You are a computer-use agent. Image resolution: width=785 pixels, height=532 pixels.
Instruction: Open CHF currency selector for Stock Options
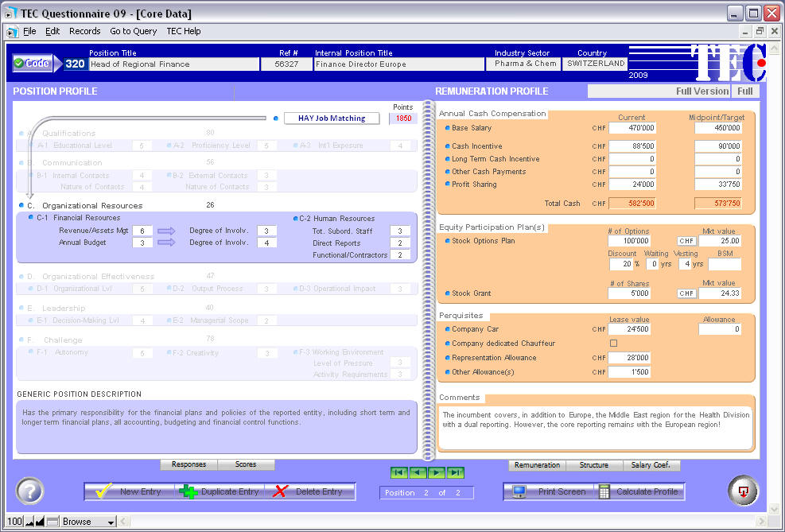[x=686, y=241]
